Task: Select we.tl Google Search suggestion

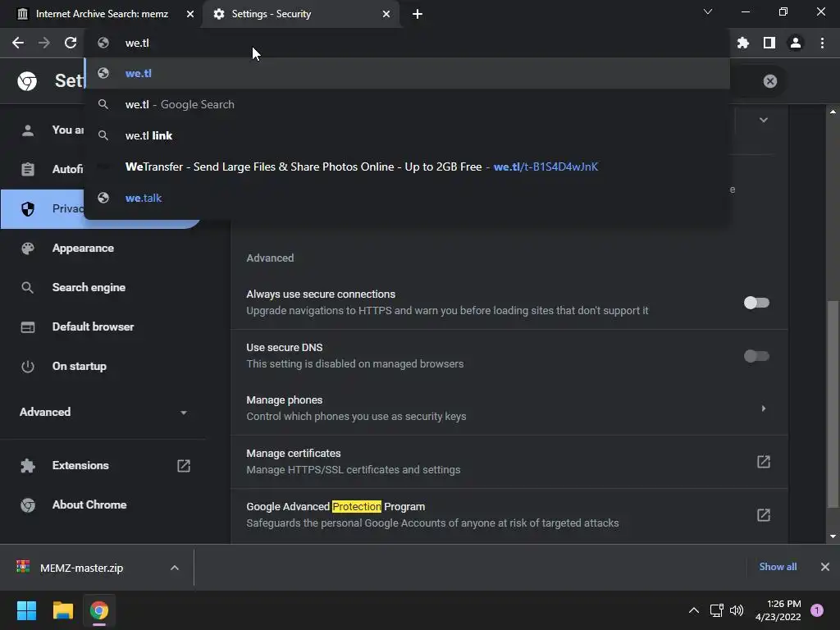Action: 407,104
